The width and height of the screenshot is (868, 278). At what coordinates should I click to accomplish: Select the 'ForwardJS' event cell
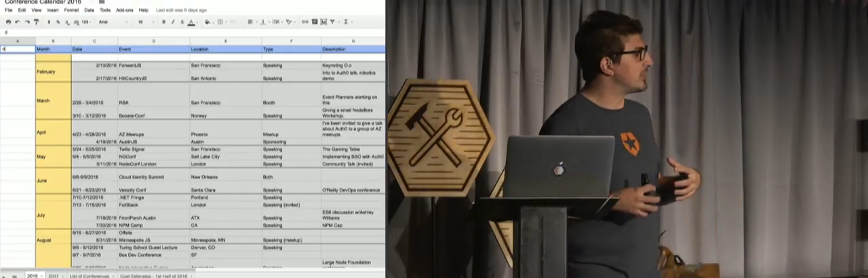153,66
